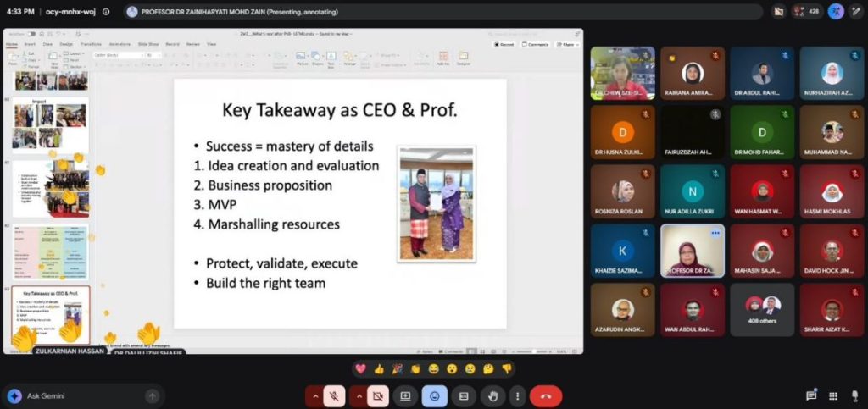
Task: Open the Transitions ribbon tab in PowerPoint
Action: [91, 44]
